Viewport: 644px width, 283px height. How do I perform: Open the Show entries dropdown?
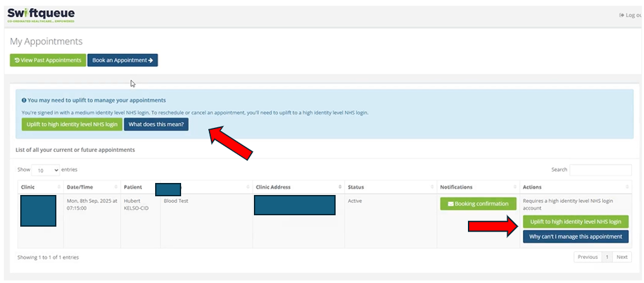click(46, 170)
